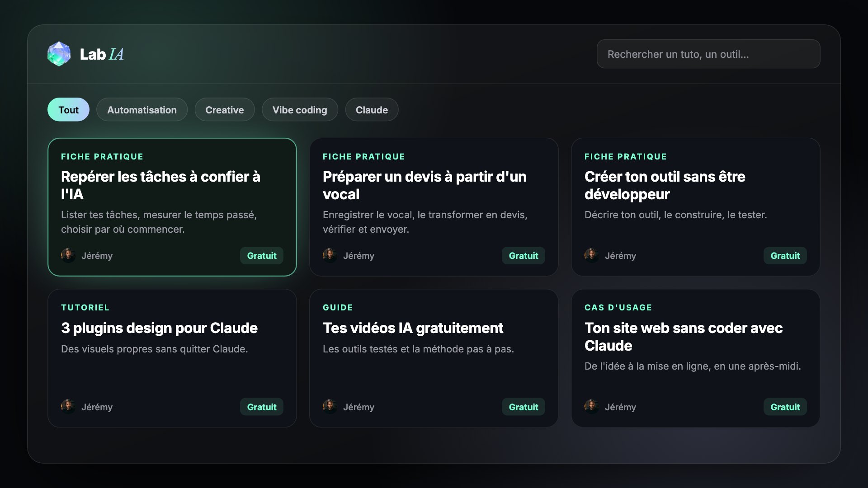Click the TUTORIEL label
The image size is (868, 488).
pos(85,308)
